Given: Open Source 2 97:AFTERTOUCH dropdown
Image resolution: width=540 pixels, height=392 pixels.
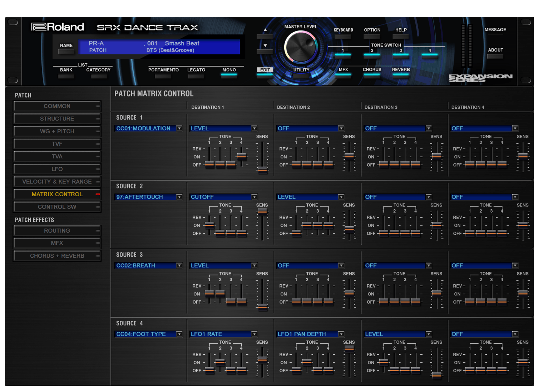Looking at the screenshot, I should [148, 197].
